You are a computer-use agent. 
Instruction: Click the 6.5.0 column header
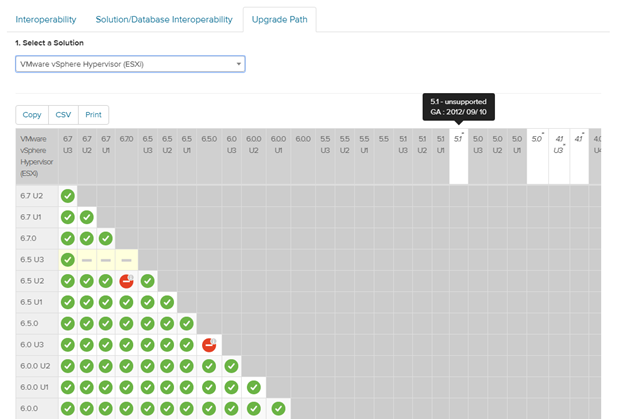[209, 156]
